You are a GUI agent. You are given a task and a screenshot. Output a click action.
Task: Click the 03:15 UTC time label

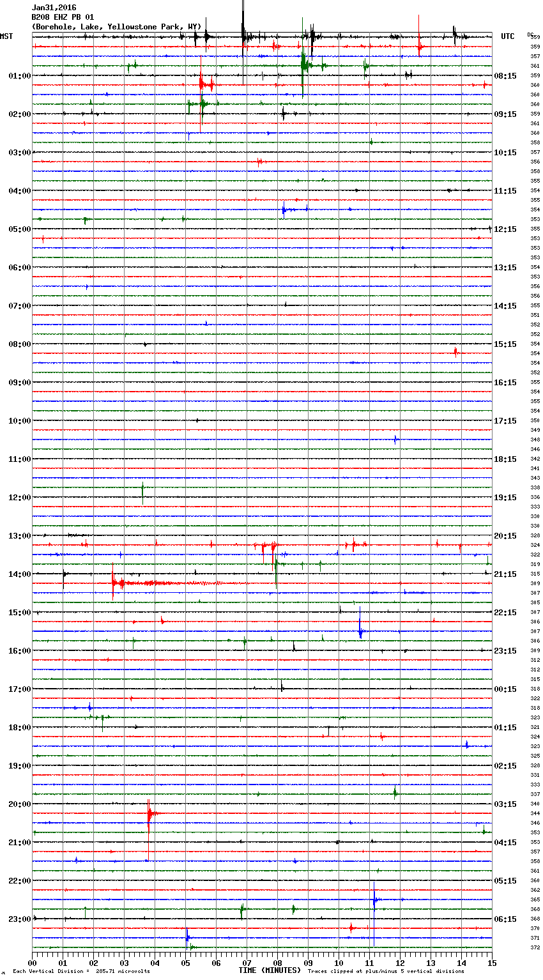505,804
